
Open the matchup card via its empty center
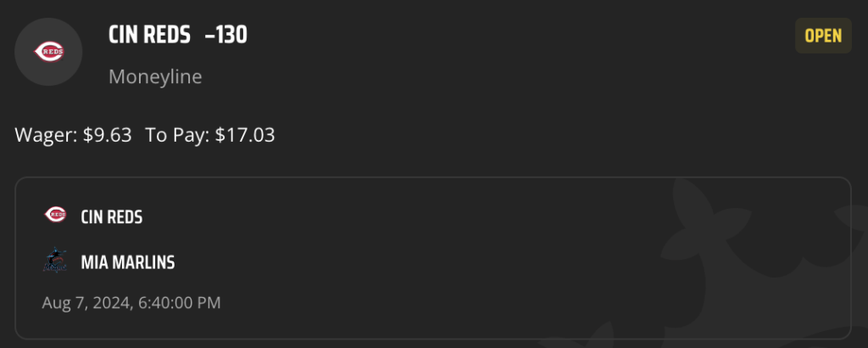[x=387, y=258]
